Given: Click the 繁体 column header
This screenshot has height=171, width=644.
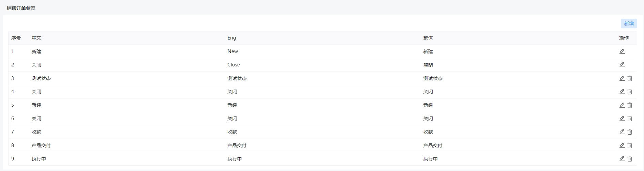Looking at the screenshot, I should point(428,38).
